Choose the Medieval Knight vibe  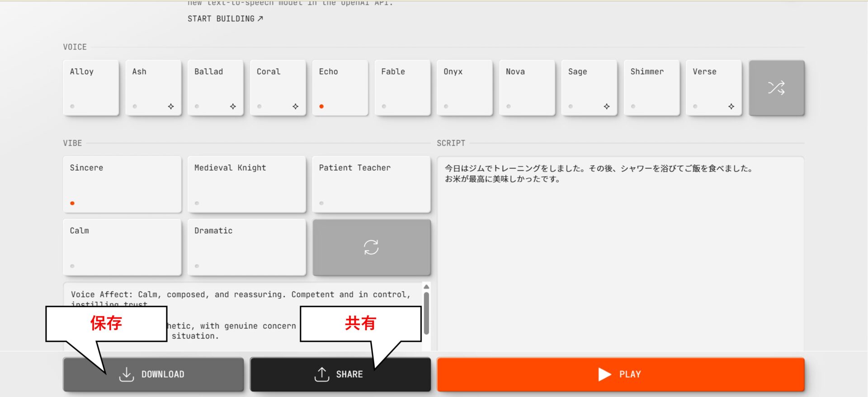(x=247, y=184)
